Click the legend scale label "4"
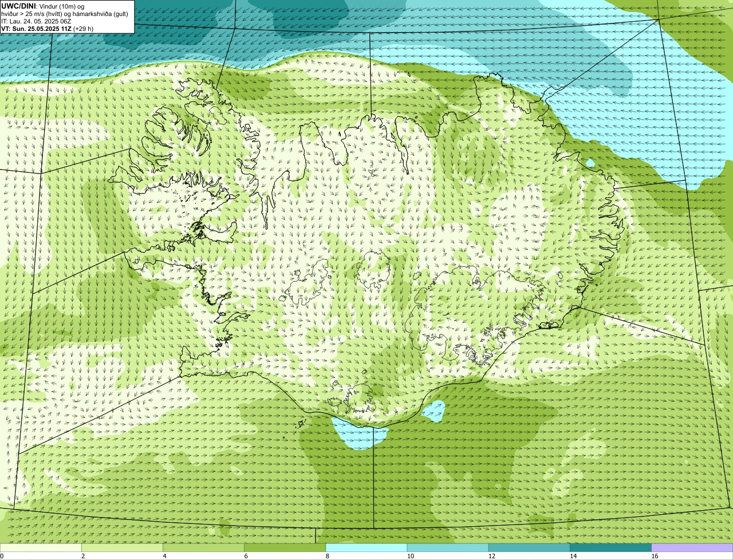Screen dimensions: 733x560 tap(164, 556)
